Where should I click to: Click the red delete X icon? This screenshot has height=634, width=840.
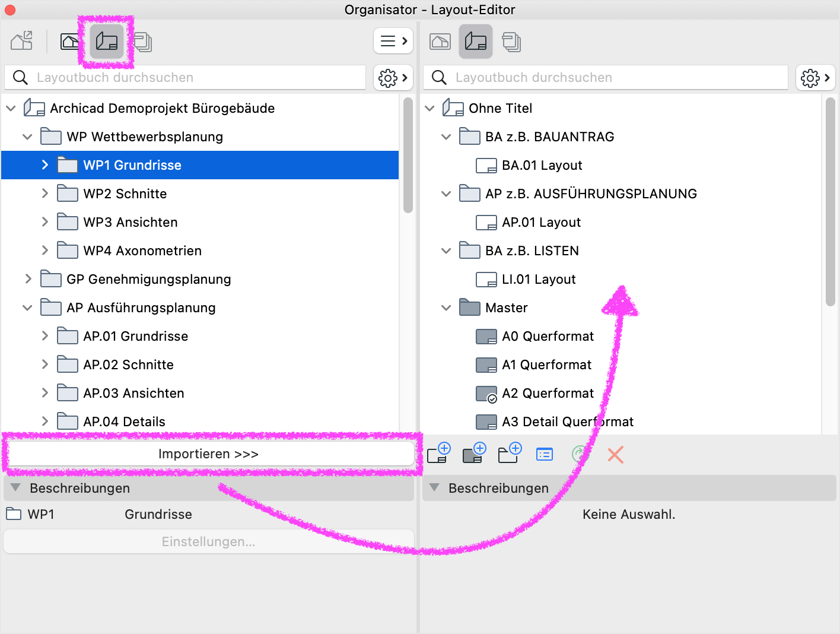[616, 455]
